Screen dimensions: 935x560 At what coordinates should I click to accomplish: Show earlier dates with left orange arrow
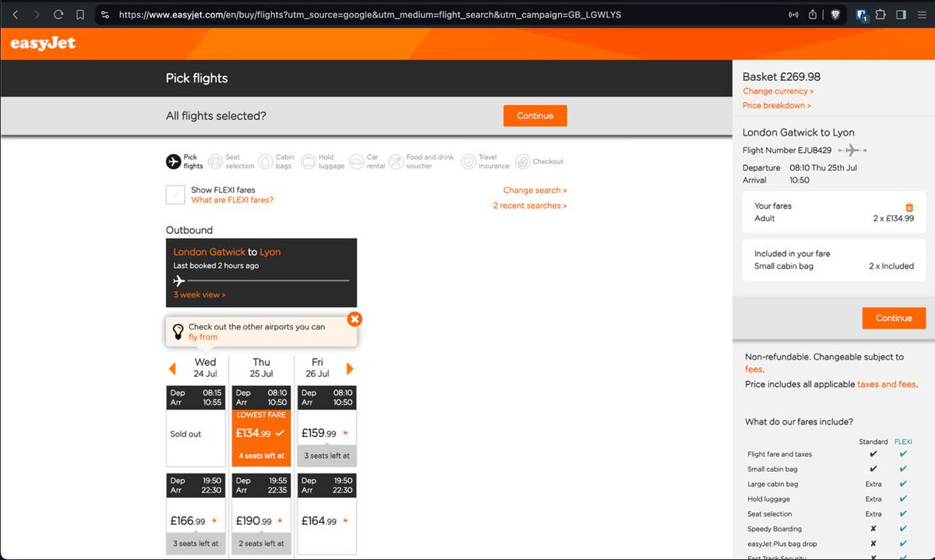(x=172, y=368)
